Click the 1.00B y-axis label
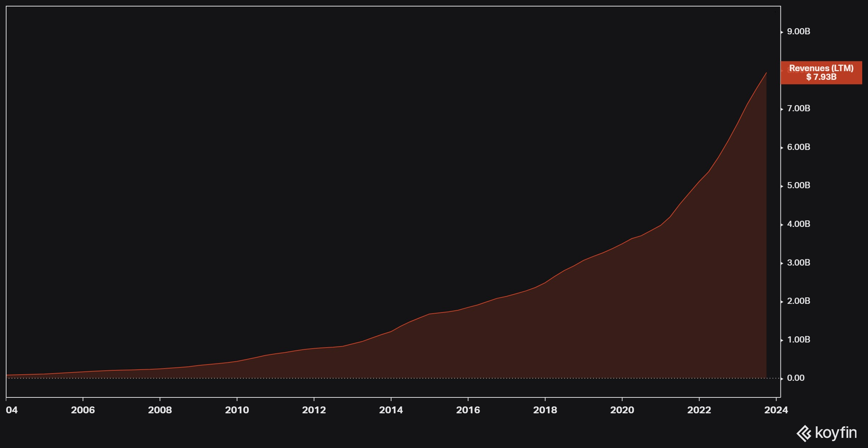Screen dimensions: 868x448 click(x=798, y=340)
